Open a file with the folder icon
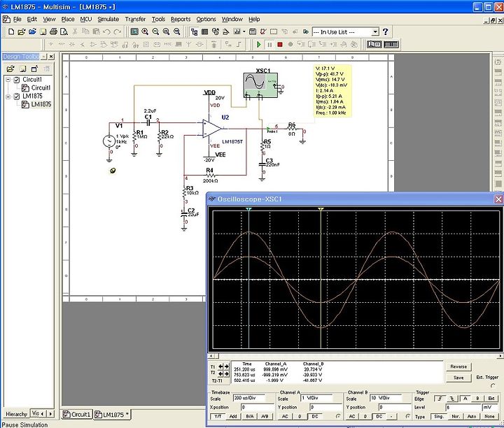This screenshot has height=428, width=504. (x=22, y=31)
